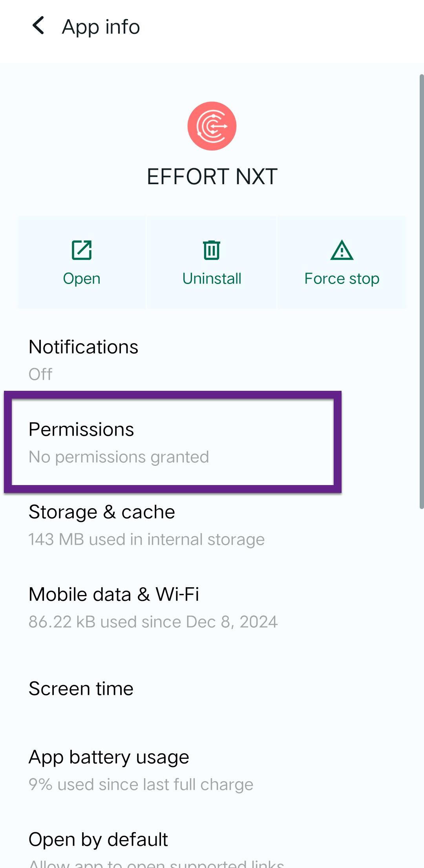
Task: Tap the back arrow in header
Action: (38, 26)
